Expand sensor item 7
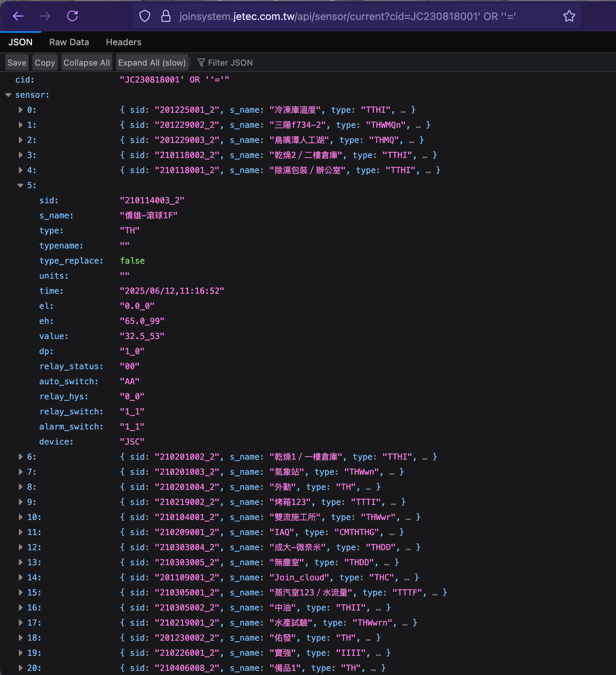Screen dimensions: 616x675 point(21,472)
